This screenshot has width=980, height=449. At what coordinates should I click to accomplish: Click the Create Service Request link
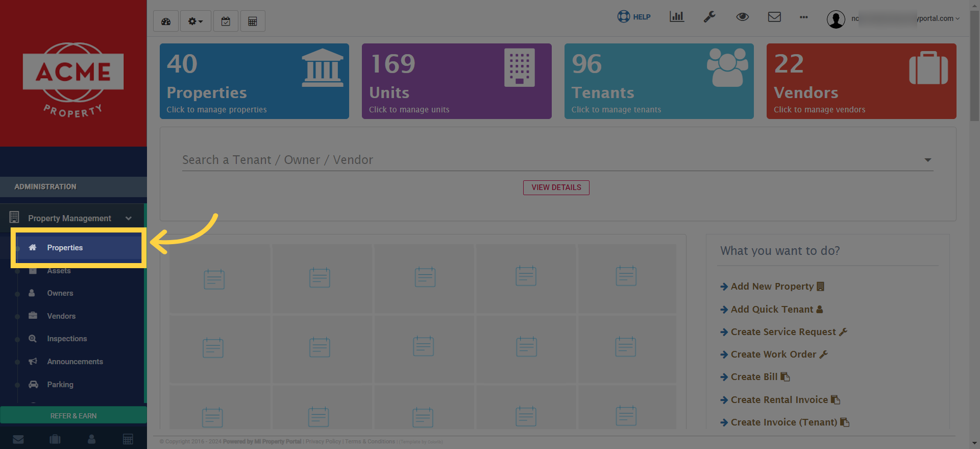784,332
